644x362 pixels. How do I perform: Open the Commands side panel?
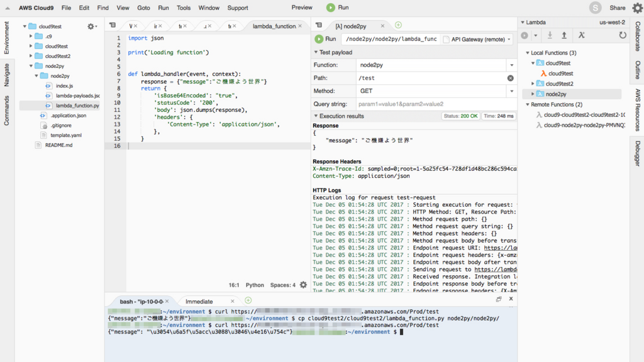(6, 111)
